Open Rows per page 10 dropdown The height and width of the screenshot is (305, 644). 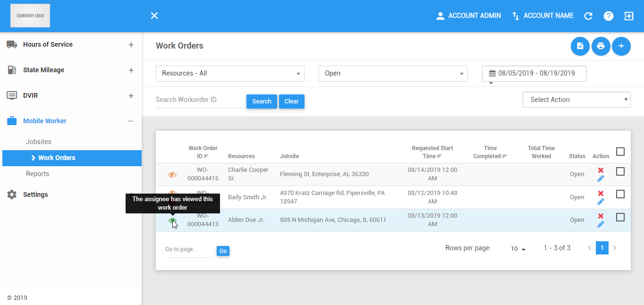518,248
